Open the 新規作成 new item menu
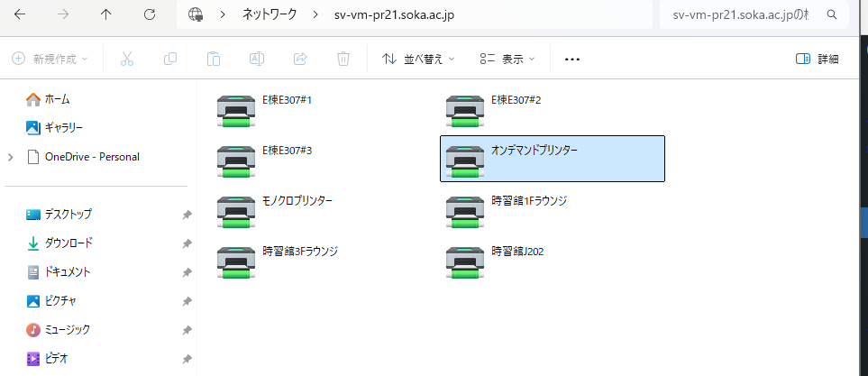 [x=50, y=59]
